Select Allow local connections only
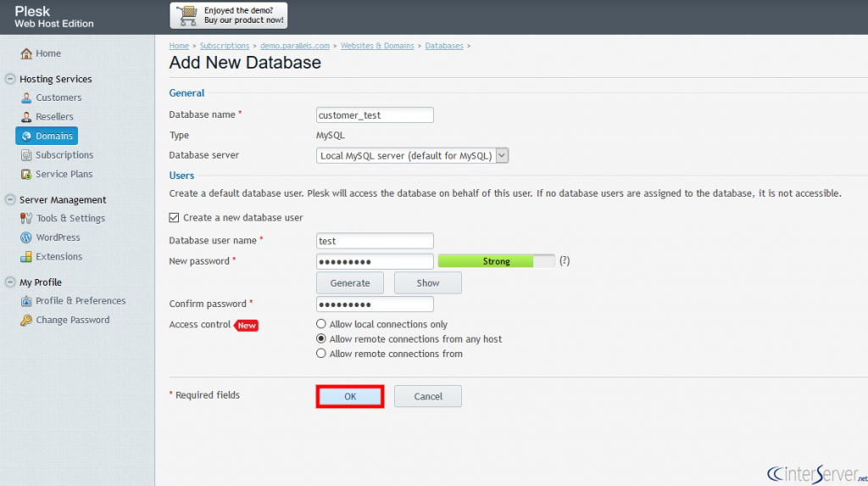Screen dimensions: 868x486 click(x=321, y=324)
